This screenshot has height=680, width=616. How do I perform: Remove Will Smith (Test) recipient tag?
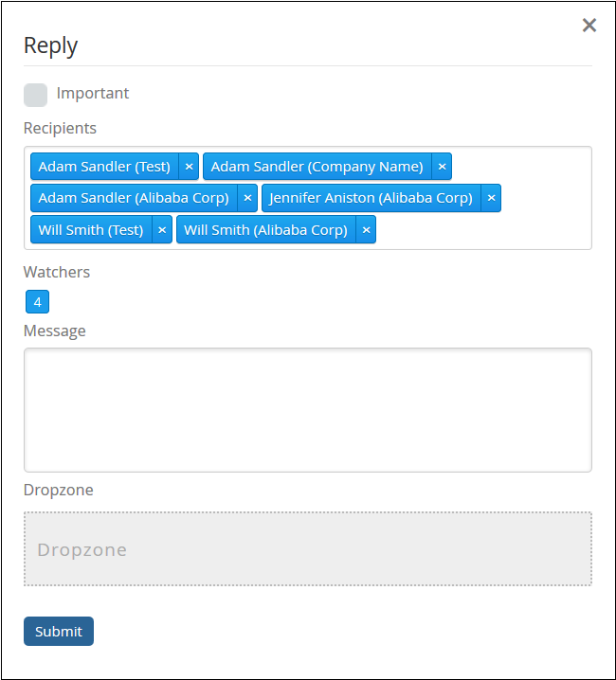point(162,230)
